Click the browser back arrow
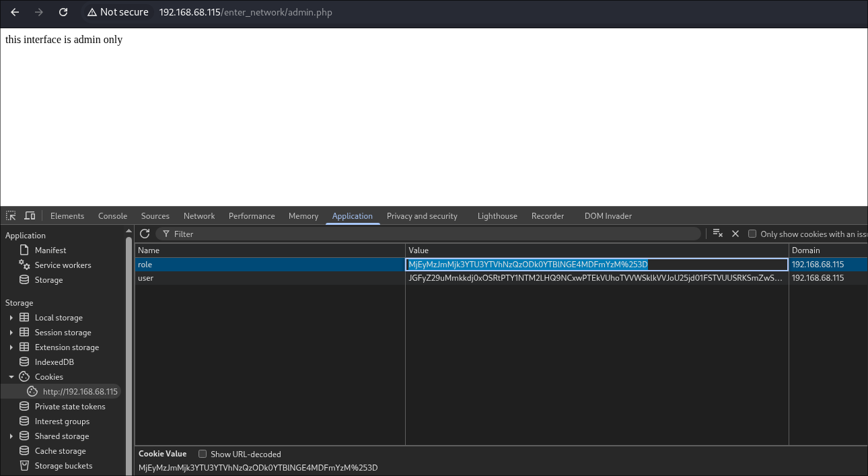The height and width of the screenshot is (476, 868). [15, 12]
